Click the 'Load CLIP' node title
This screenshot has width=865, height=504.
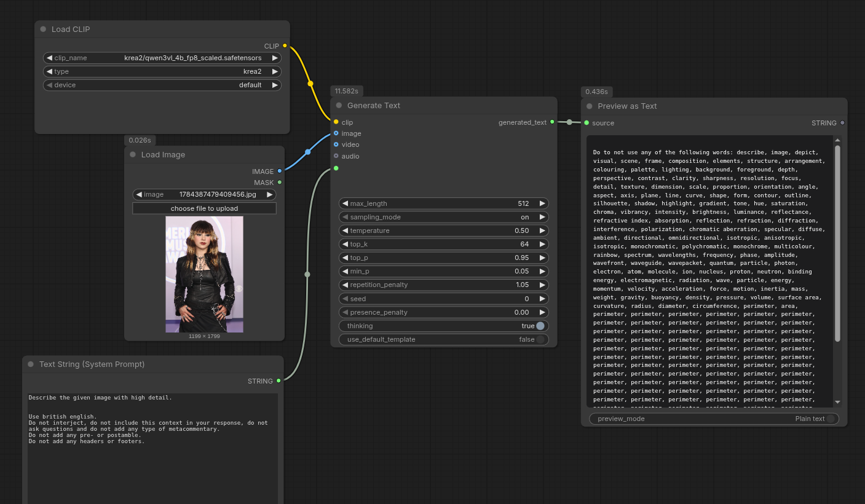coord(71,30)
